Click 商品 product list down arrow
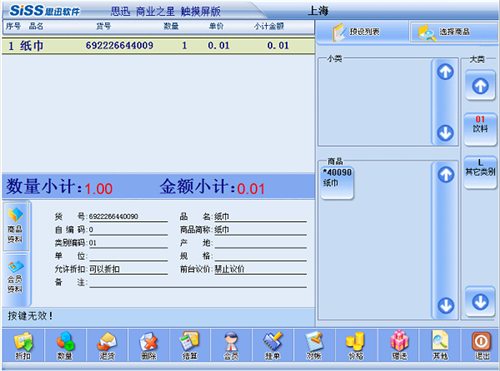The width and height of the screenshot is (500, 371). pos(446,306)
